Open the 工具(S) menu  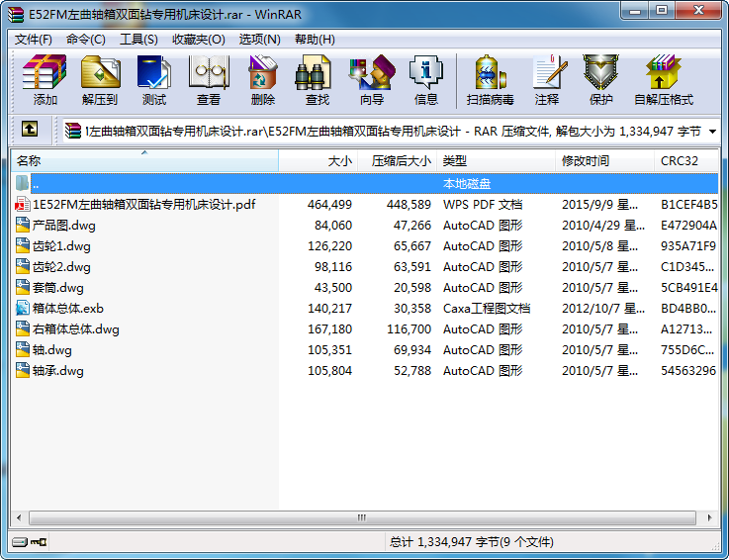coord(138,40)
